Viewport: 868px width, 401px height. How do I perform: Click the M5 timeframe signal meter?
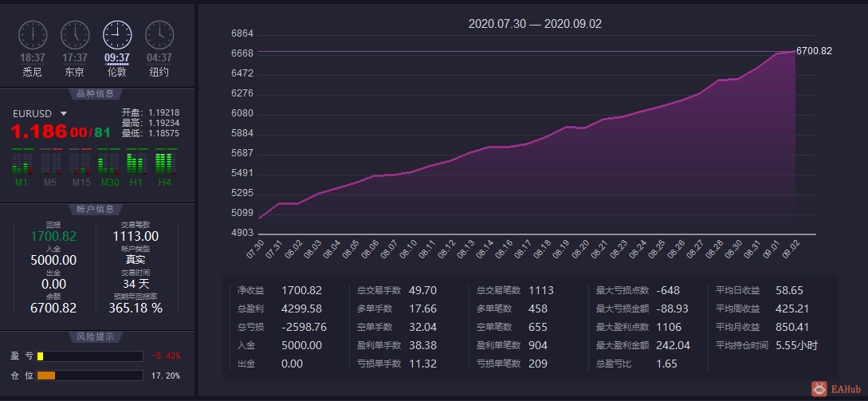coord(50,163)
